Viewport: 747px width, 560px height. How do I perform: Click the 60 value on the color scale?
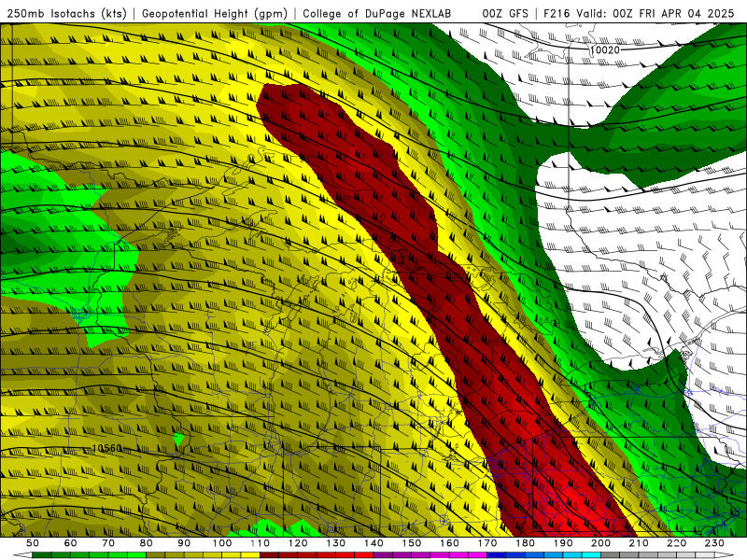point(70,543)
